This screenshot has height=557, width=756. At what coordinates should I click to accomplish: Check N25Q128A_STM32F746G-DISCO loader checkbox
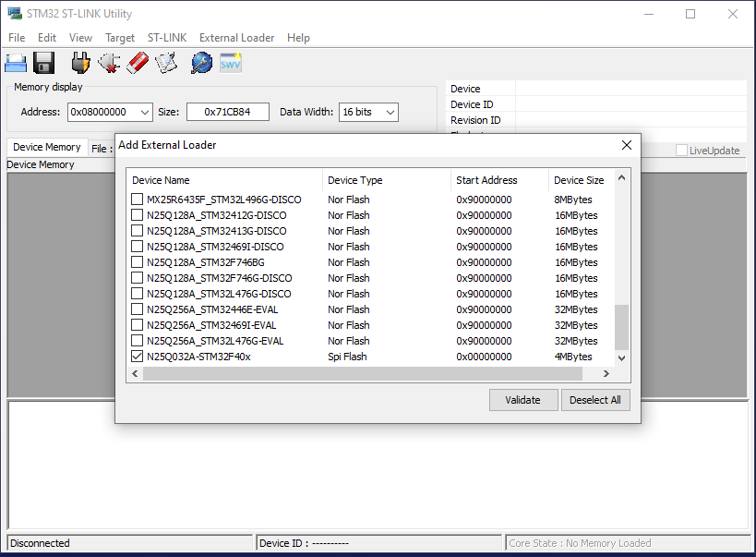[x=137, y=277]
